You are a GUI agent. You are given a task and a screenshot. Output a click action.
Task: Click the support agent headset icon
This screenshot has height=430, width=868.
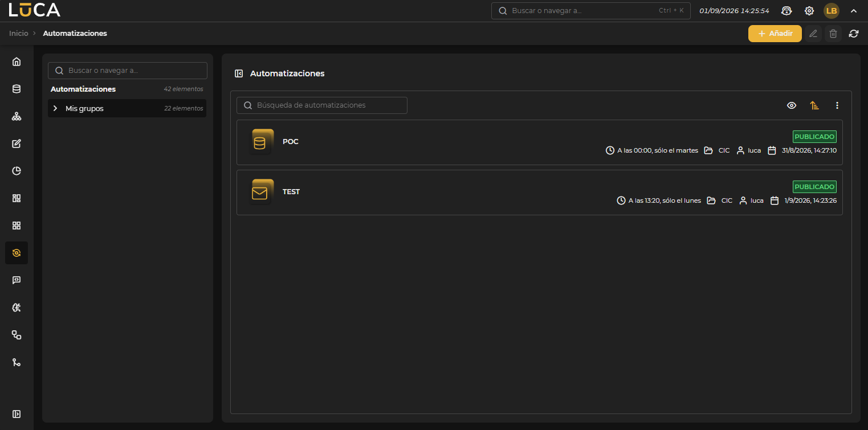click(787, 11)
